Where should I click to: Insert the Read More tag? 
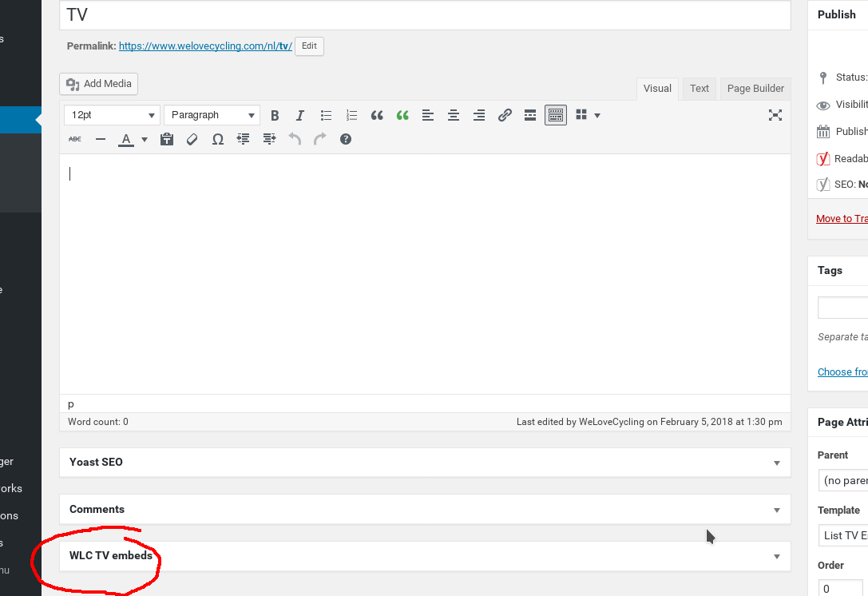pyautogui.click(x=529, y=115)
